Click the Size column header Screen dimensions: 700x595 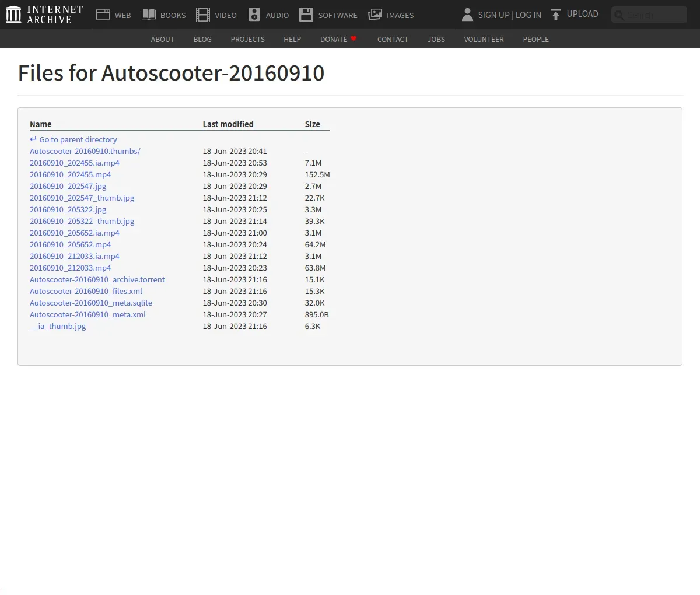(313, 124)
